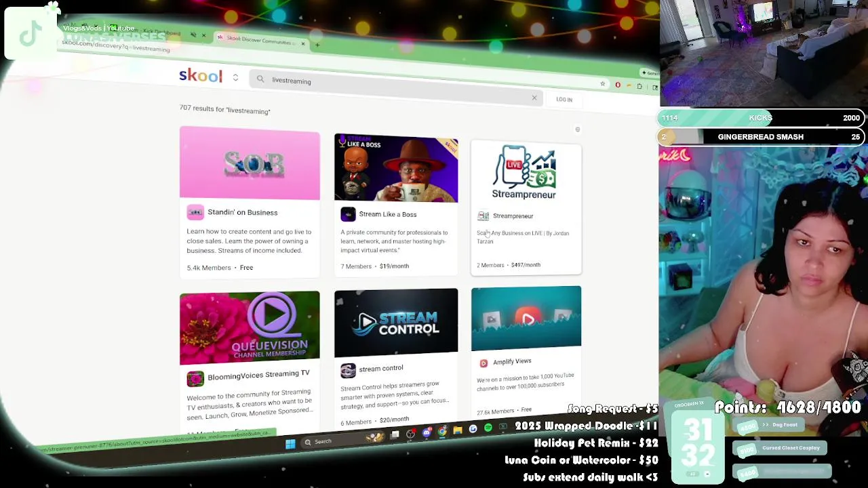Open the QueueVision channel membership cover image

[250, 328]
